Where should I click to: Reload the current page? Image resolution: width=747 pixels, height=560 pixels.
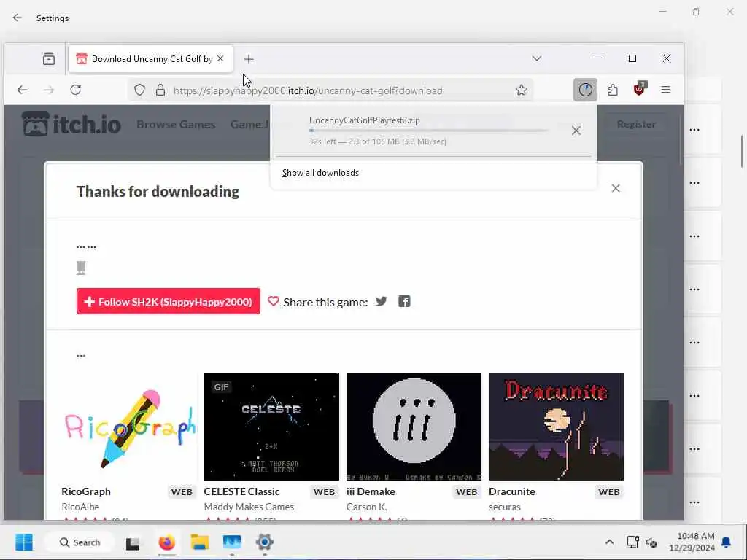click(76, 90)
